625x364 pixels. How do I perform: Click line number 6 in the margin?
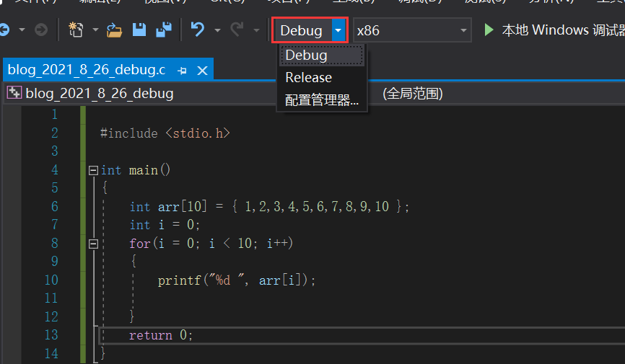point(55,206)
